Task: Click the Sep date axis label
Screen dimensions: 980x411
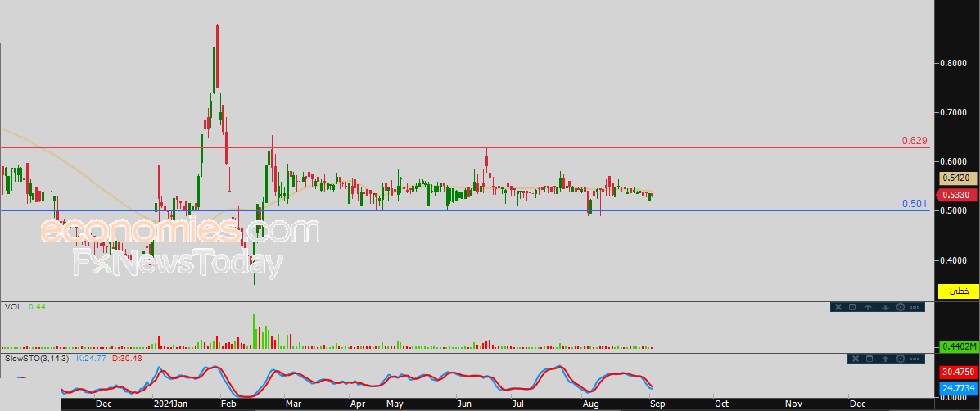Action: pyautogui.click(x=658, y=404)
